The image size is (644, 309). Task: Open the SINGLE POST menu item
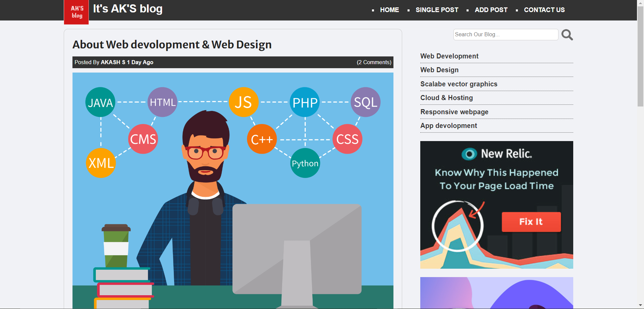[437, 10]
